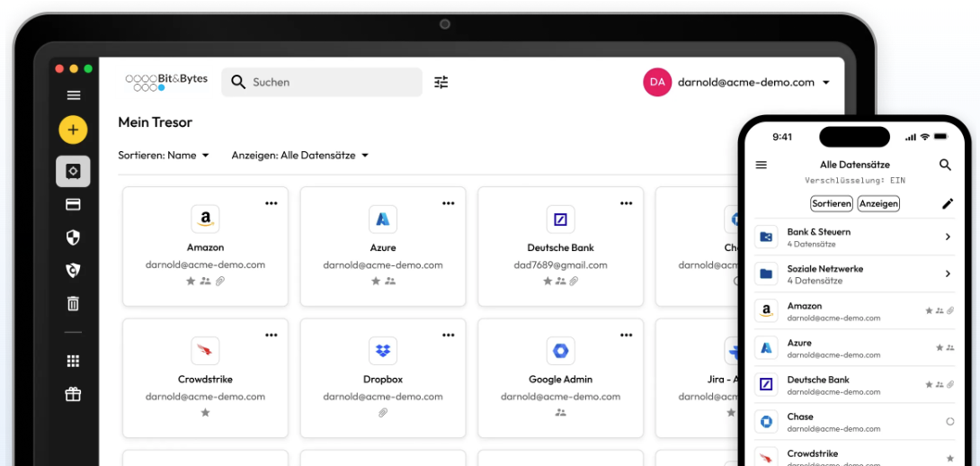Open the Anzeigen: Alle Datensätze dropdown
Screen dimensions: 980x466
300,155
